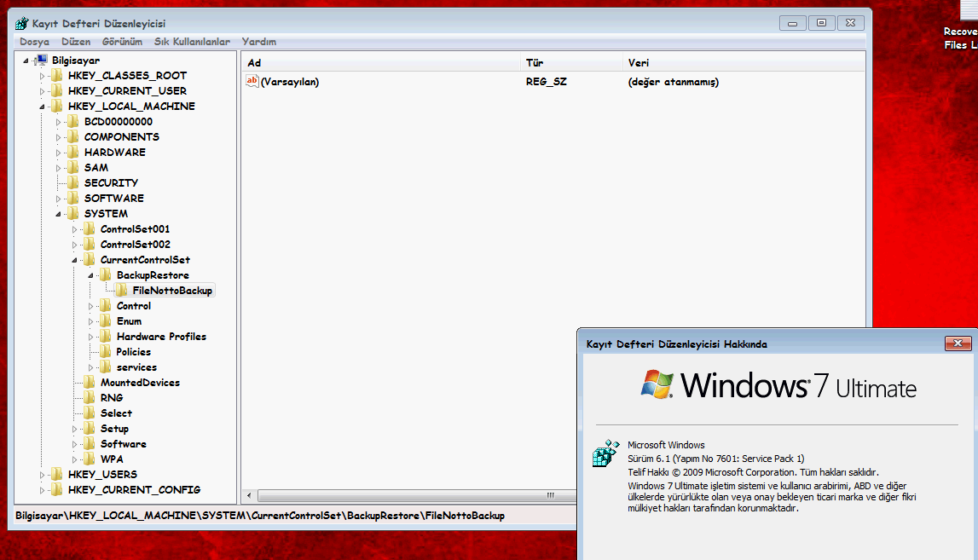Click the RNG folder icon

tap(90, 397)
